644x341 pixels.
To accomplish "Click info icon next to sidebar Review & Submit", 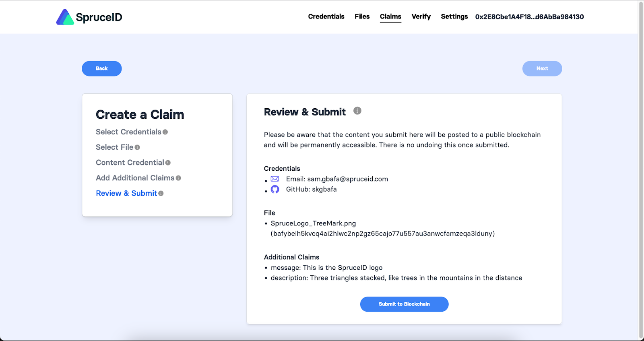I will [x=161, y=193].
